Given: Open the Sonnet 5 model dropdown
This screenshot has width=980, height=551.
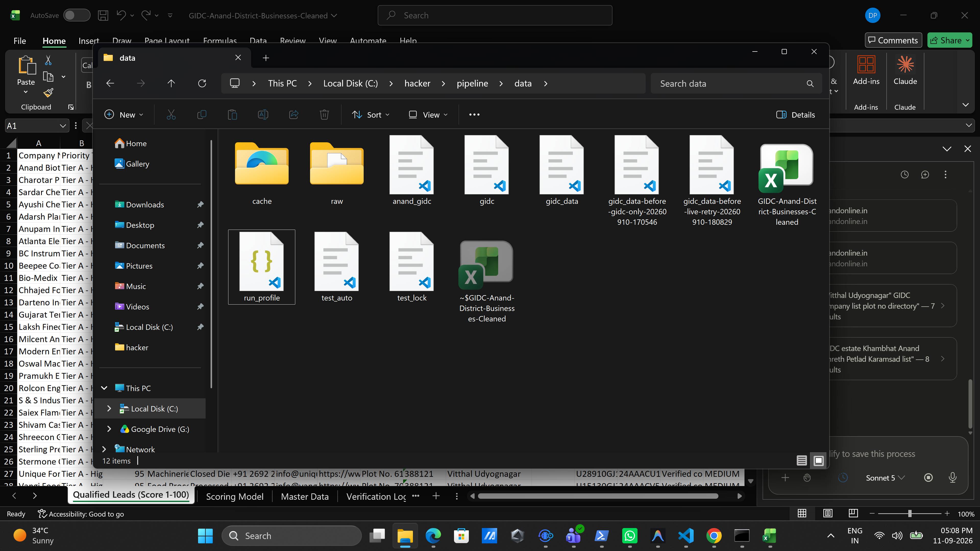Looking at the screenshot, I should [885, 478].
